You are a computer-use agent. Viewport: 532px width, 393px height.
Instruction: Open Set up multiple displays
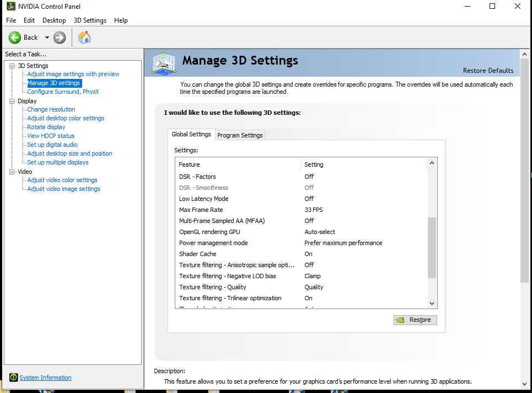pos(58,162)
